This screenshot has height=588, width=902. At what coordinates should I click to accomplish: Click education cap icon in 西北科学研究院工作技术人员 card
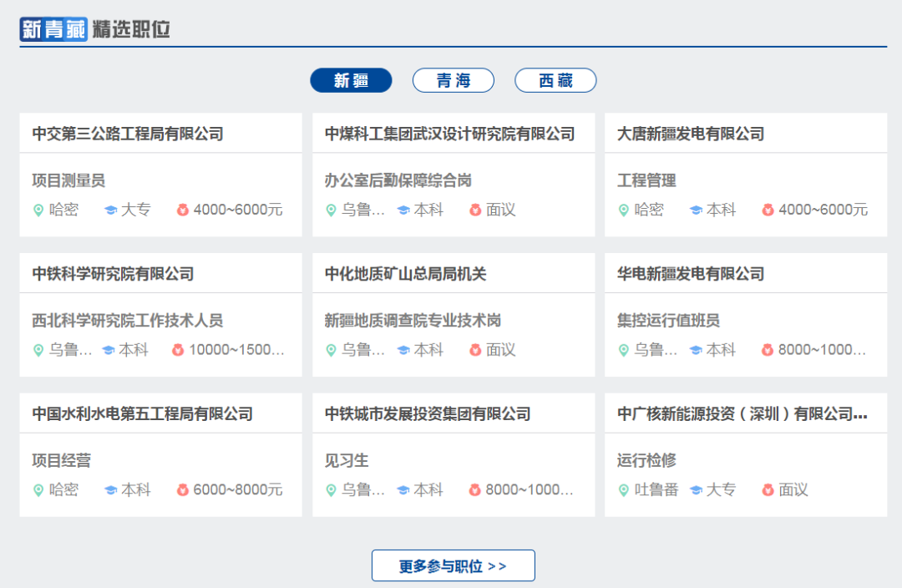point(108,350)
